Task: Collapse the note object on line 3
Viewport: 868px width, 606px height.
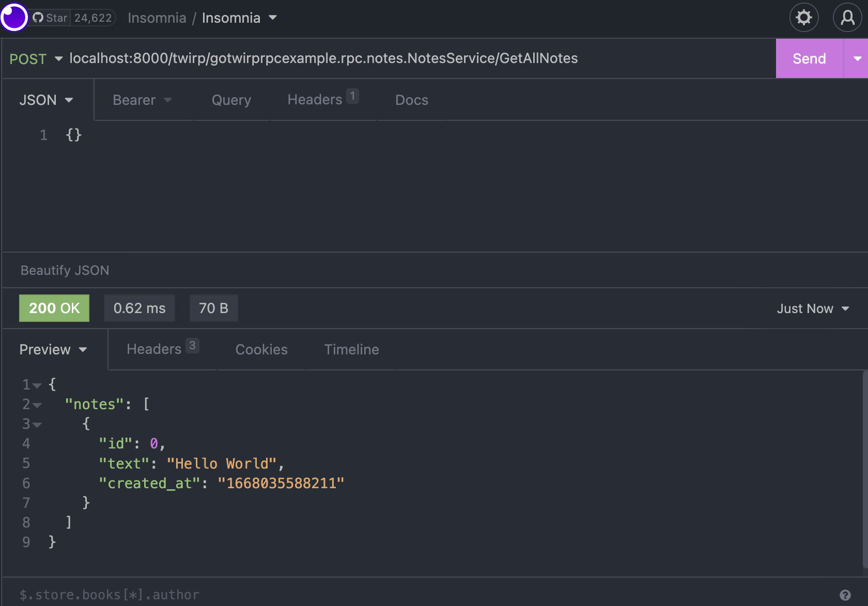Action: pyautogui.click(x=37, y=425)
